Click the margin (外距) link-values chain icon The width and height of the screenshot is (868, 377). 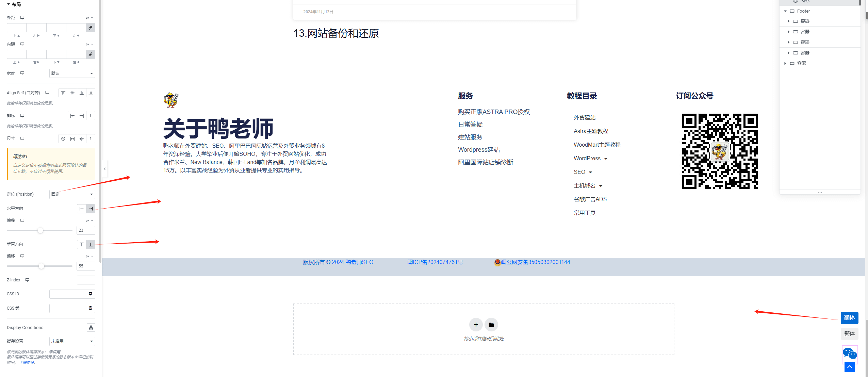click(91, 28)
